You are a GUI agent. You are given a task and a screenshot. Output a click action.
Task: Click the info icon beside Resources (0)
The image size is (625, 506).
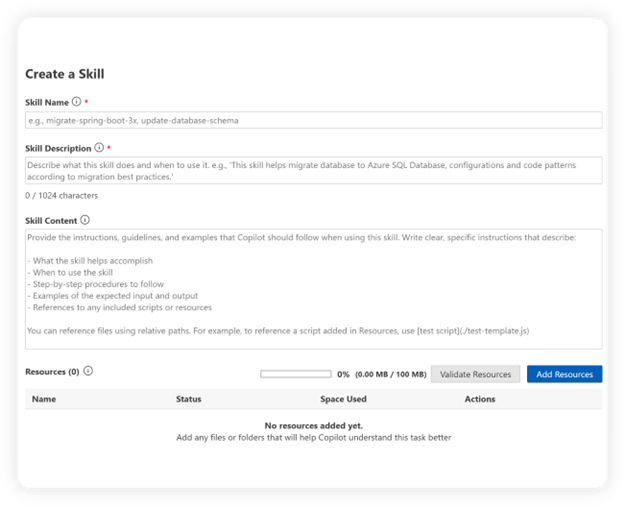[88, 371]
